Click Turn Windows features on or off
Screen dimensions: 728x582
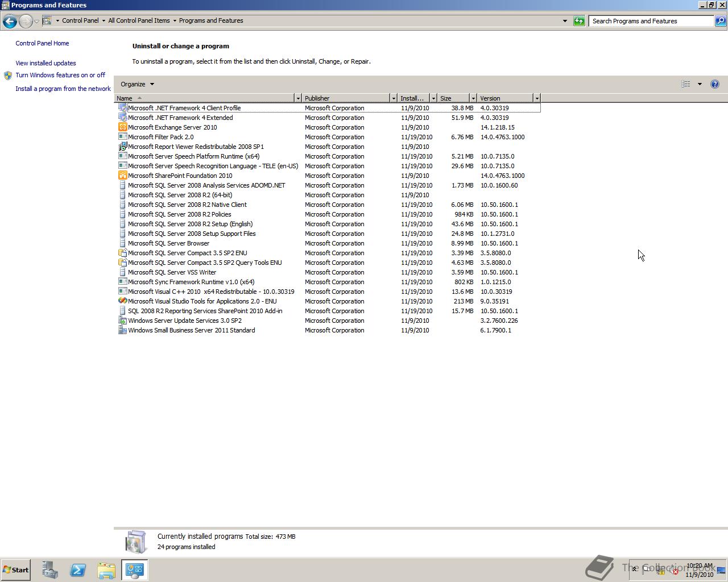pos(60,75)
